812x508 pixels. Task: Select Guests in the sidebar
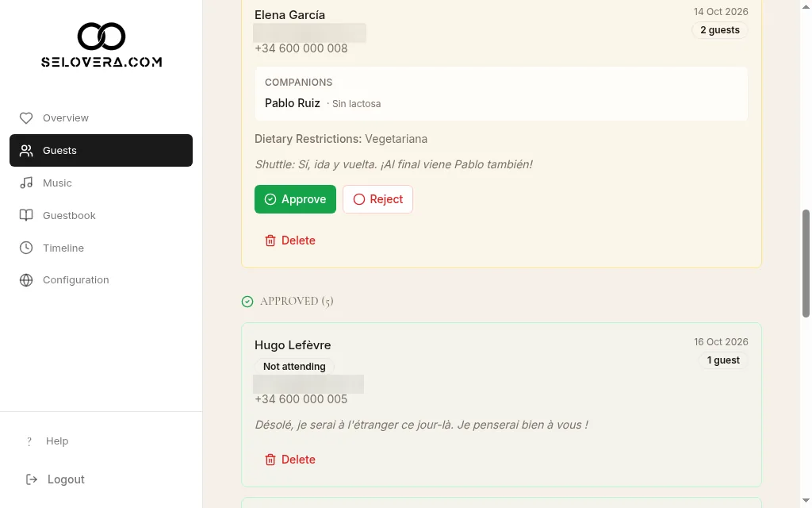click(101, 150)
